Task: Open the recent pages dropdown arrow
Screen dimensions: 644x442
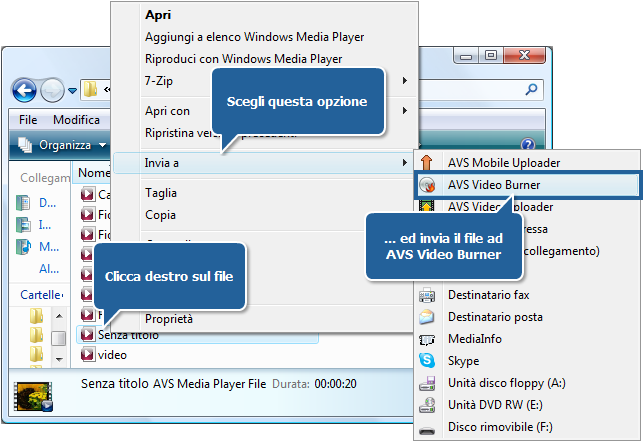Action: [72, 90]
